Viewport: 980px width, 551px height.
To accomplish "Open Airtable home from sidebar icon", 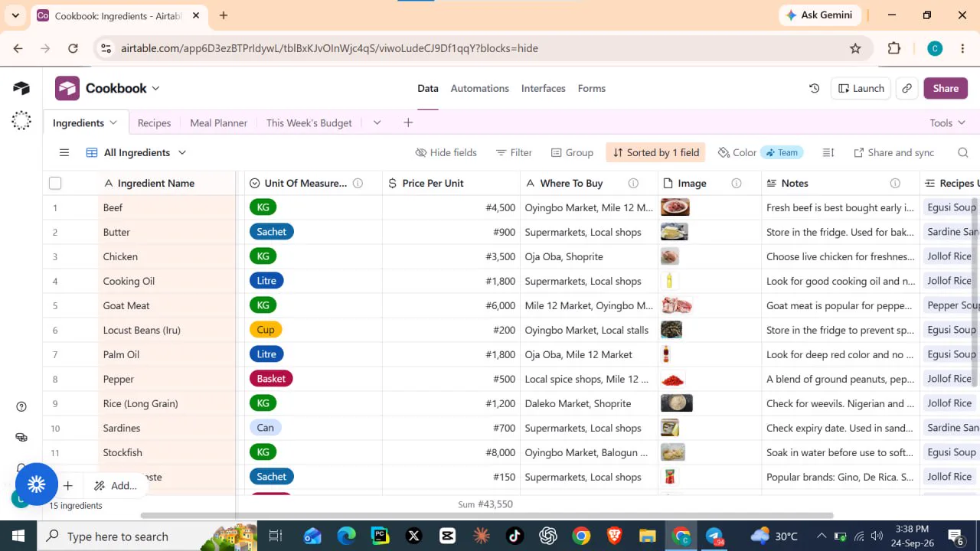I will pyautogui.click(x=21, y=88).
